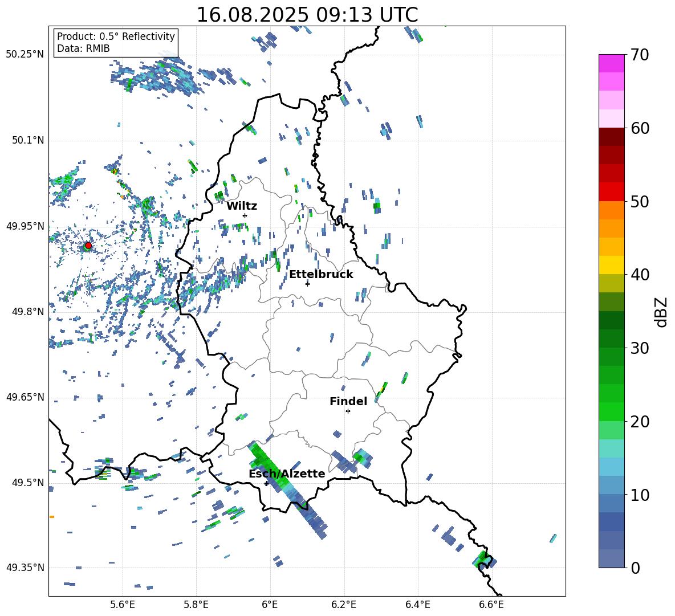Click the Ettelbruck city label

coord(321,275)
